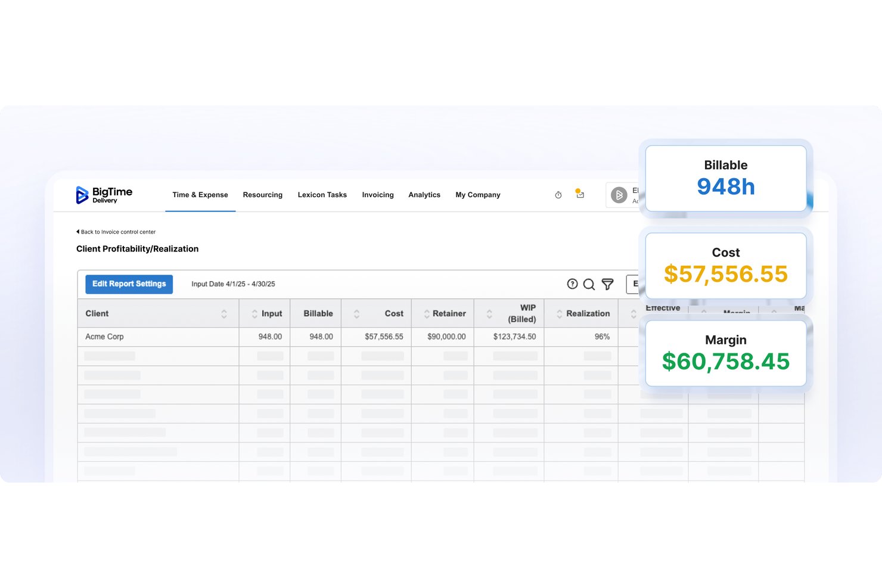Open report help question mark icon
The width and height of the screenshot is (882, 588).
[x=572, y=284]
